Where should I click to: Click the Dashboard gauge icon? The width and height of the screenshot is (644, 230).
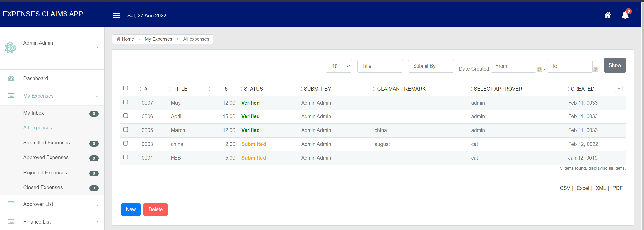tap(11, 78)
